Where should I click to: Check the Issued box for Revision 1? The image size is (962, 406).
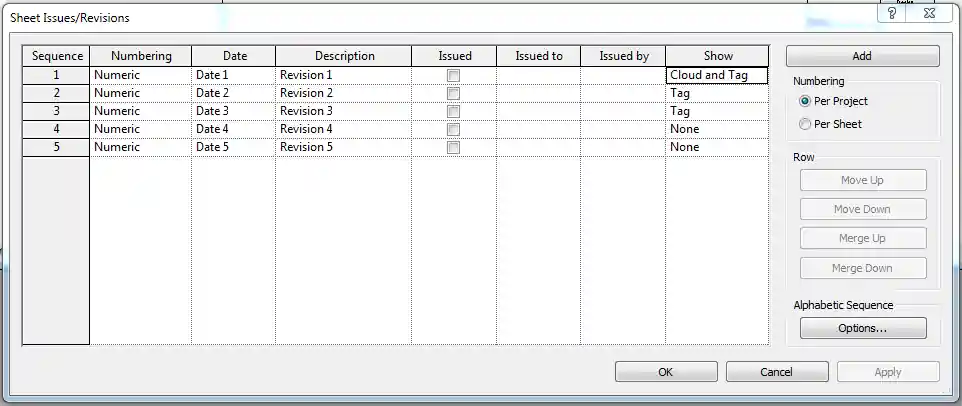[x=453, y=76]
